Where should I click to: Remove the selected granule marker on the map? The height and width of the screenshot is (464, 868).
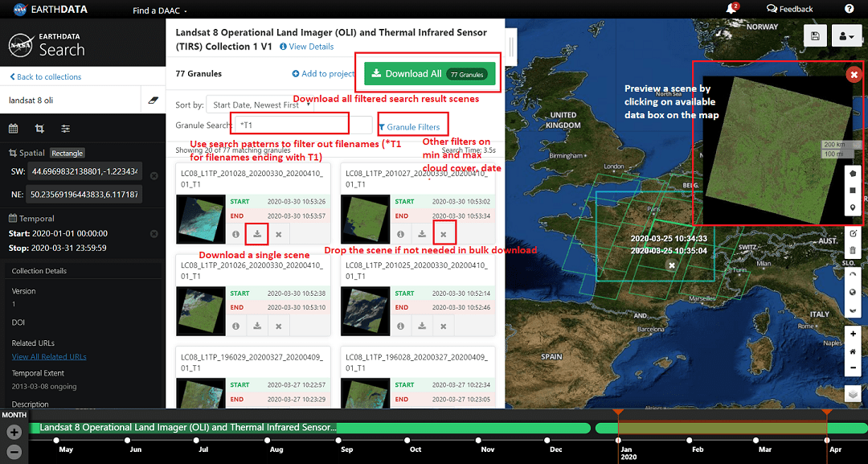pos(672,265)
